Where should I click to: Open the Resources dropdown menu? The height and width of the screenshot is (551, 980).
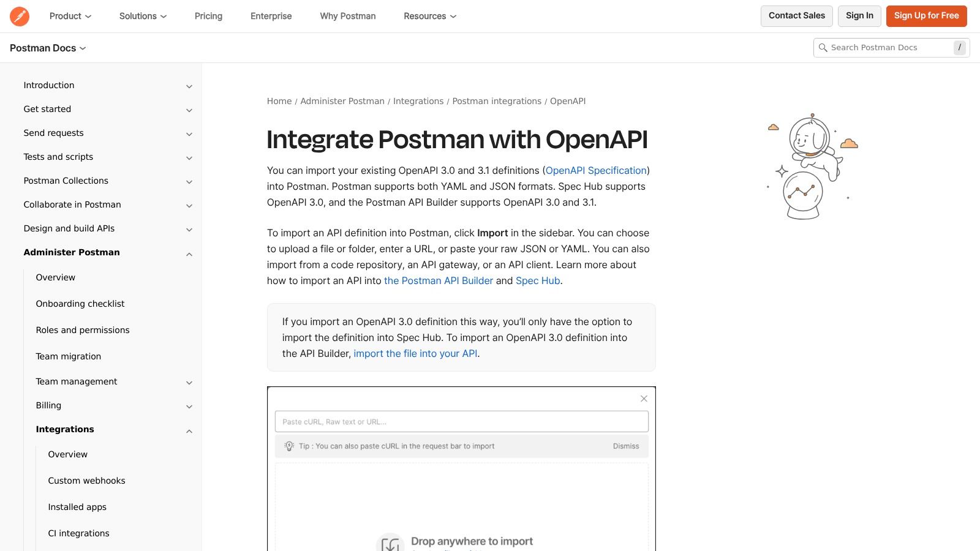coord(430,17)
